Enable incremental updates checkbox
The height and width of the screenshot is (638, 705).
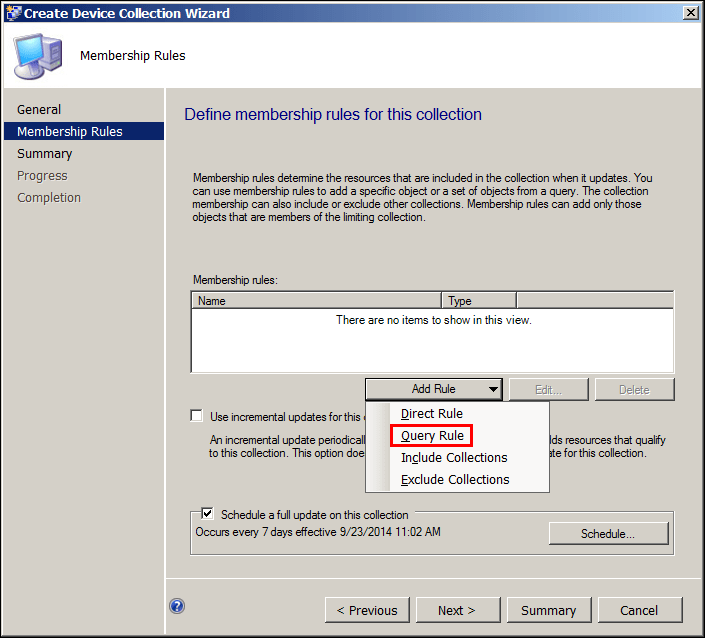tap(197, 416)
